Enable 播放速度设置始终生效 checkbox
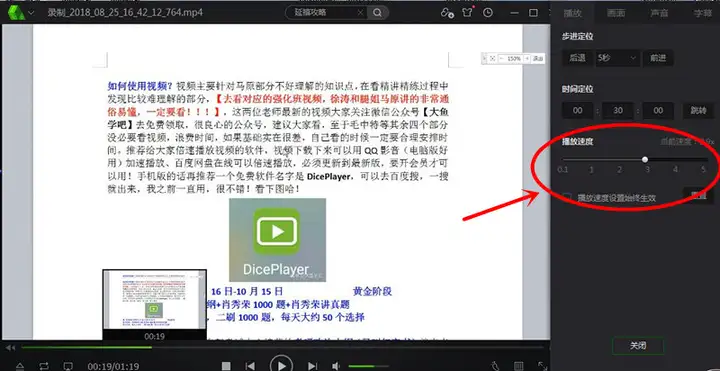 [567, 197]
